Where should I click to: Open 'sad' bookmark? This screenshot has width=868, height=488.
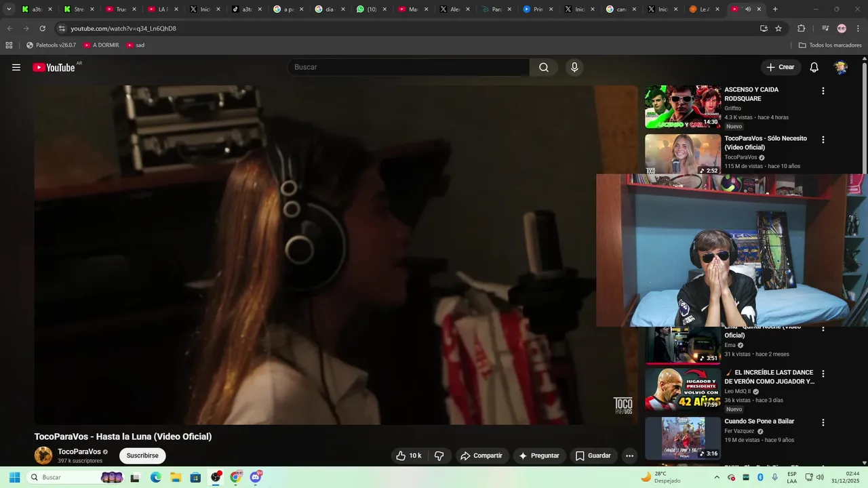[x=135, y=45]
